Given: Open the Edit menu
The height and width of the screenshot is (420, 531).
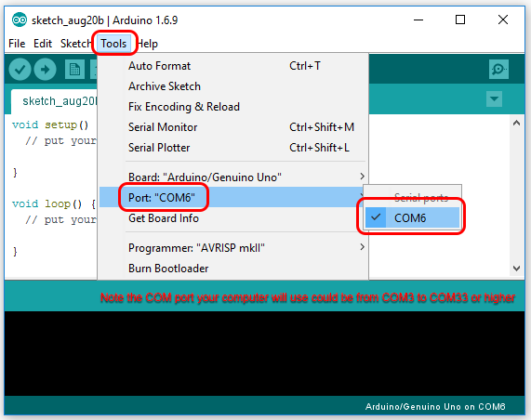Looking at the screenshot, I should [x=43, y=44].
